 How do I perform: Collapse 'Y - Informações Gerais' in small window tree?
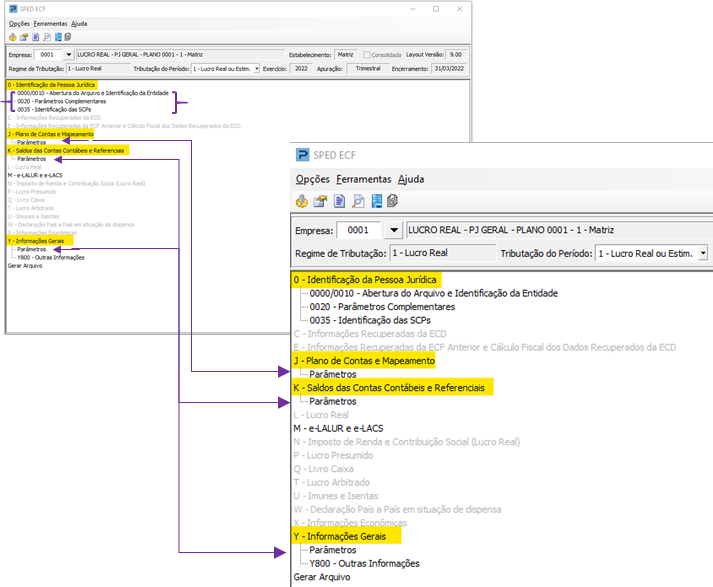tap(36, 241)
